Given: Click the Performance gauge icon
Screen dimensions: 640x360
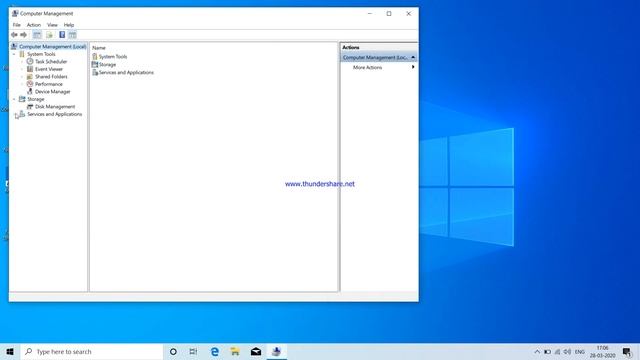Looking at the screenshot, I should point(30,84).
